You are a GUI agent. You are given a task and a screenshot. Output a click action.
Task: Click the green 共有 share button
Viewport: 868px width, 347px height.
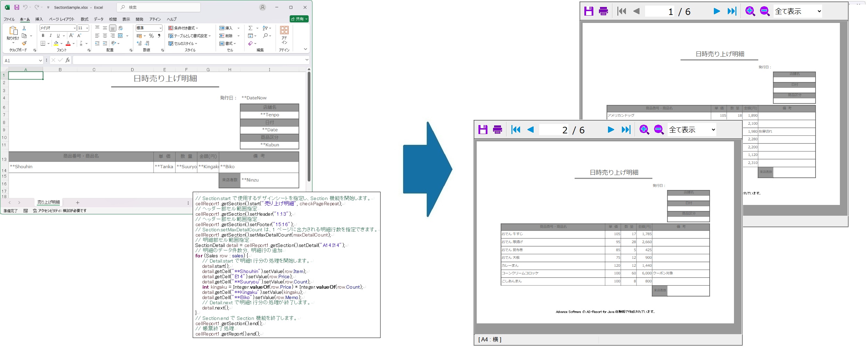299,19
